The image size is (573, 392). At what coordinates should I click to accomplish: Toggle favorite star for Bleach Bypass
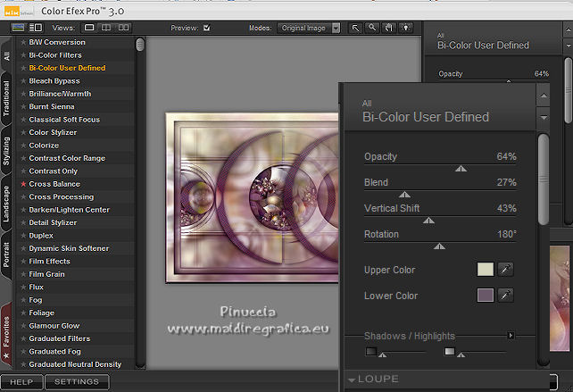click(23, 80)
